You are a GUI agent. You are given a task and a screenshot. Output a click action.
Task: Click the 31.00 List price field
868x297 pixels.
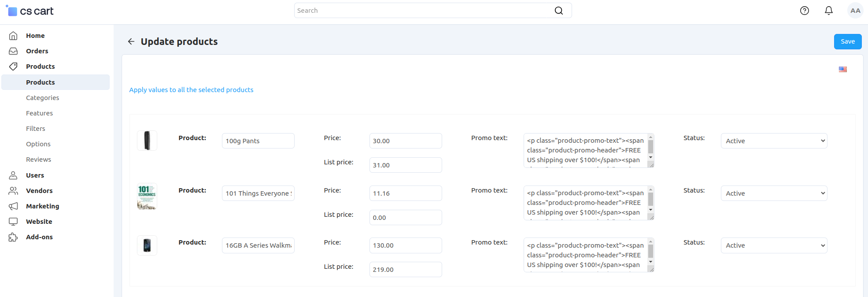coord(406,165)
